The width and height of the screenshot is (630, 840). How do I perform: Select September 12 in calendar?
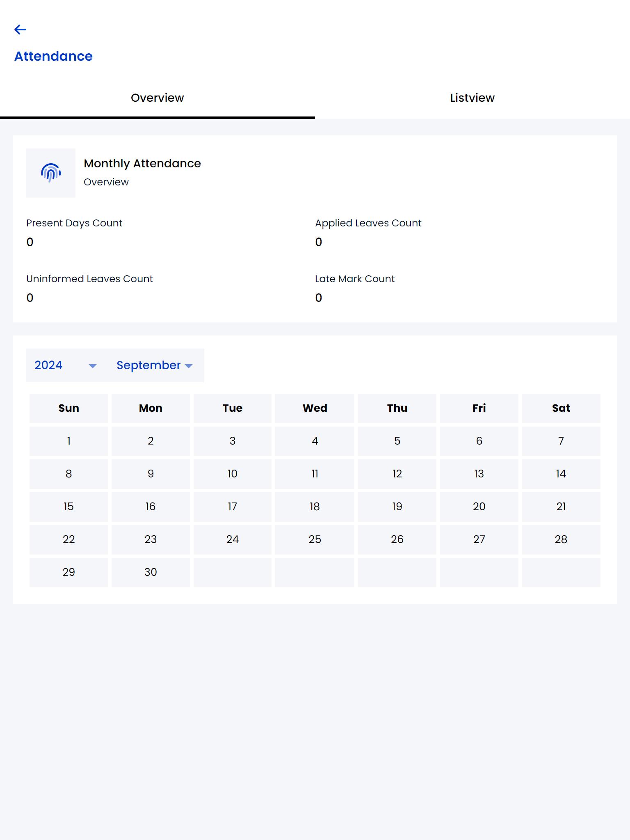point(397,474)
